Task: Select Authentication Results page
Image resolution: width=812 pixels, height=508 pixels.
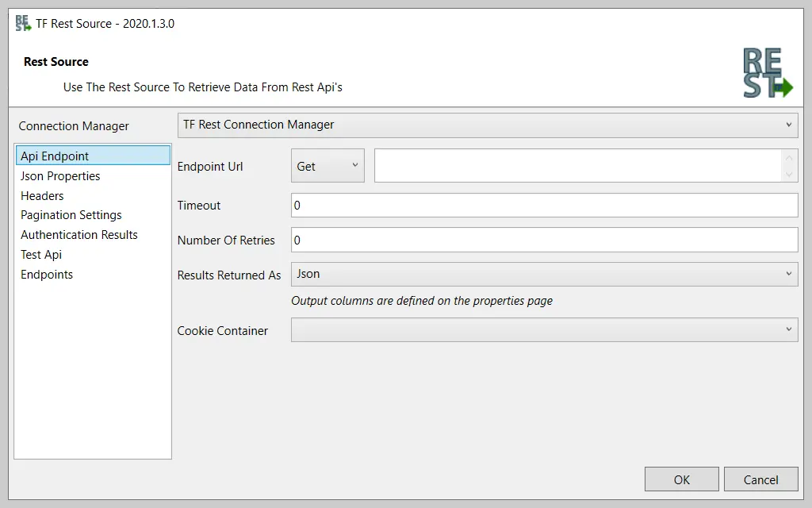Action: click(79, 234)
